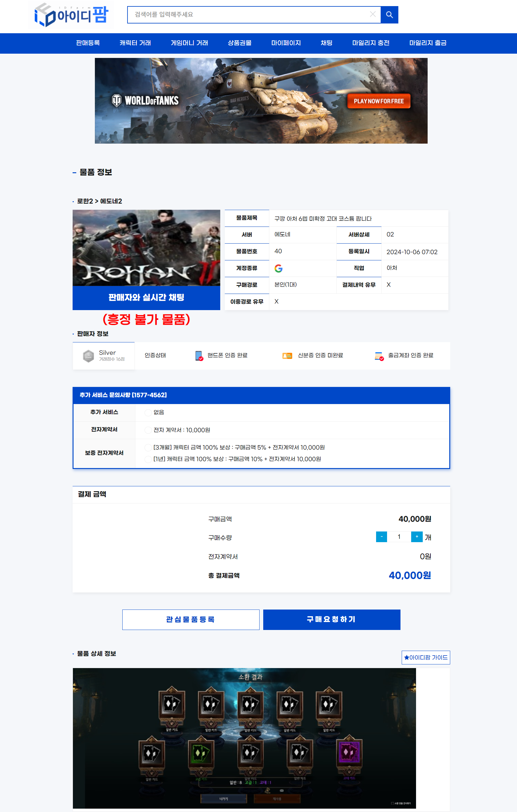This screenshot has height=812, width=517.
Task: Clear the search field with X icon
Action: 373,14
